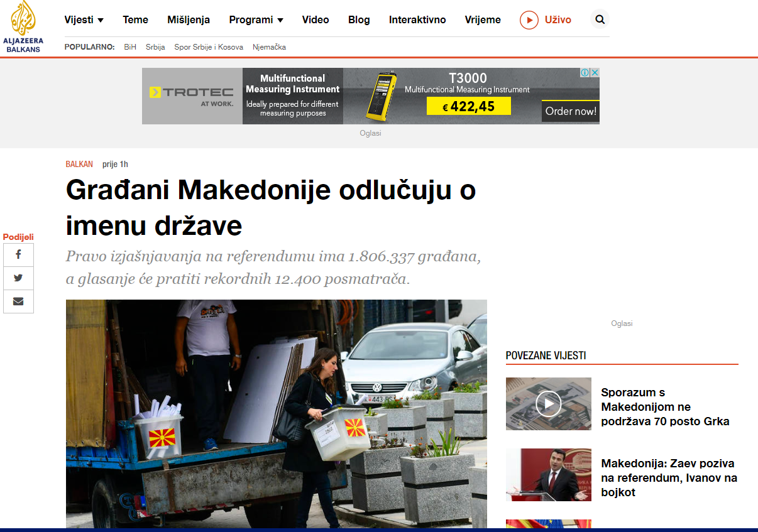Click the POPULARNO label
The width and height of the screenshot is (758, 532).
click(89, 47)
